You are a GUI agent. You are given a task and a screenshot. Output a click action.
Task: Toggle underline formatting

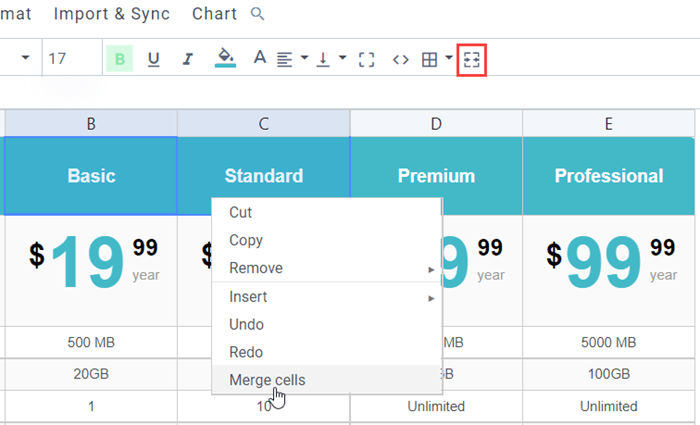pos(153,59)
